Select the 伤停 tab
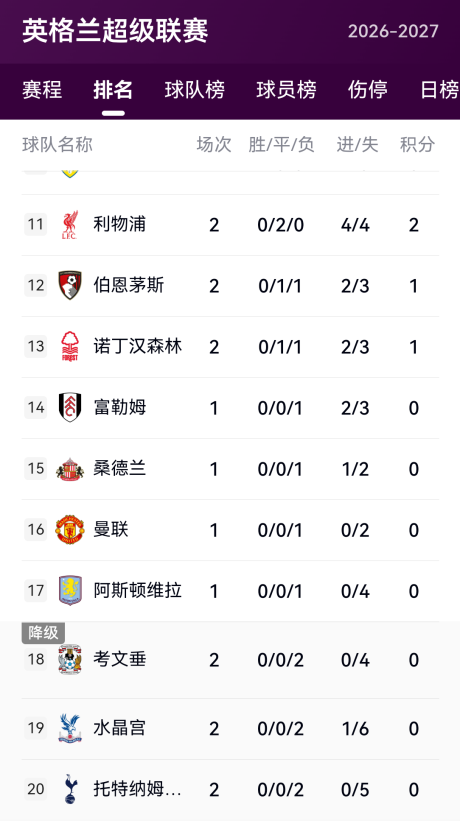Image resolution: width=460 pixels, height=821 pixels. (x=367, y=90)
